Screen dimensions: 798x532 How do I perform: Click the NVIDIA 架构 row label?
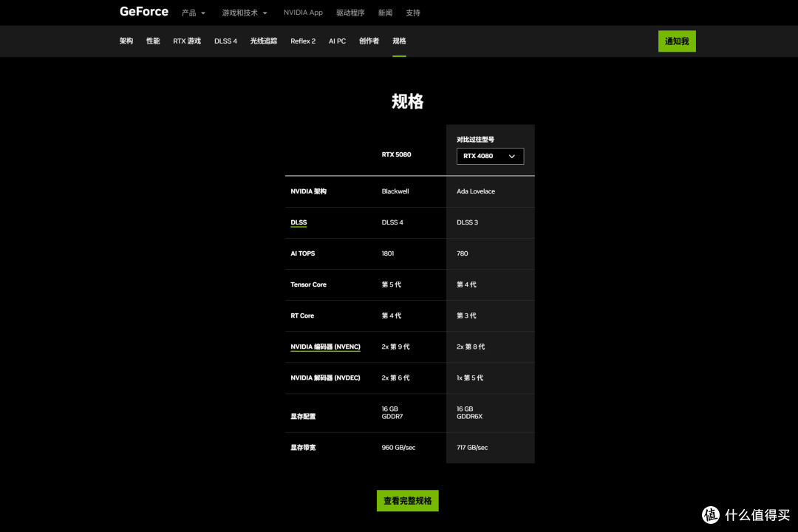tap(308, 191)
